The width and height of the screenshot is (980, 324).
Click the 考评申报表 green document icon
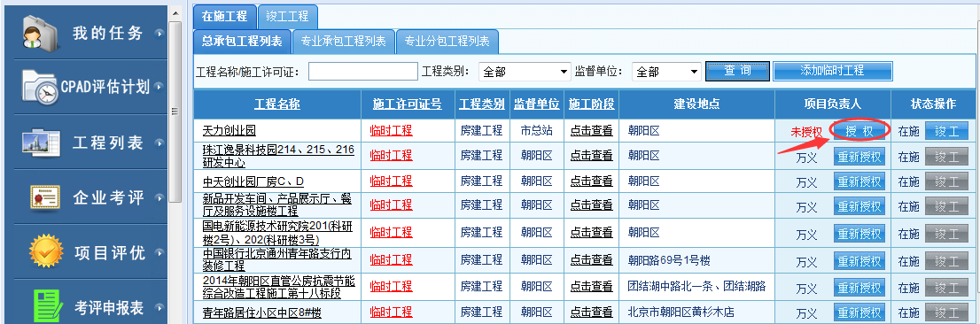[x=48, y=306]
